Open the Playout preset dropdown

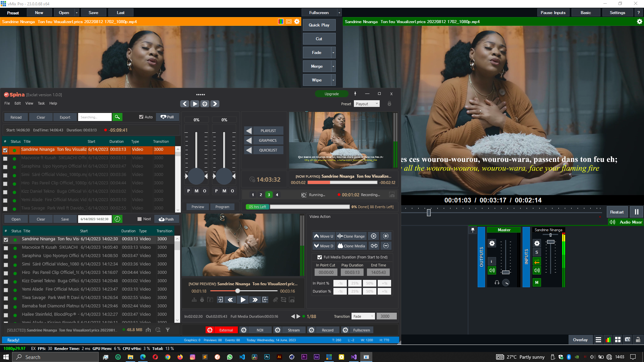click(367, 104)
